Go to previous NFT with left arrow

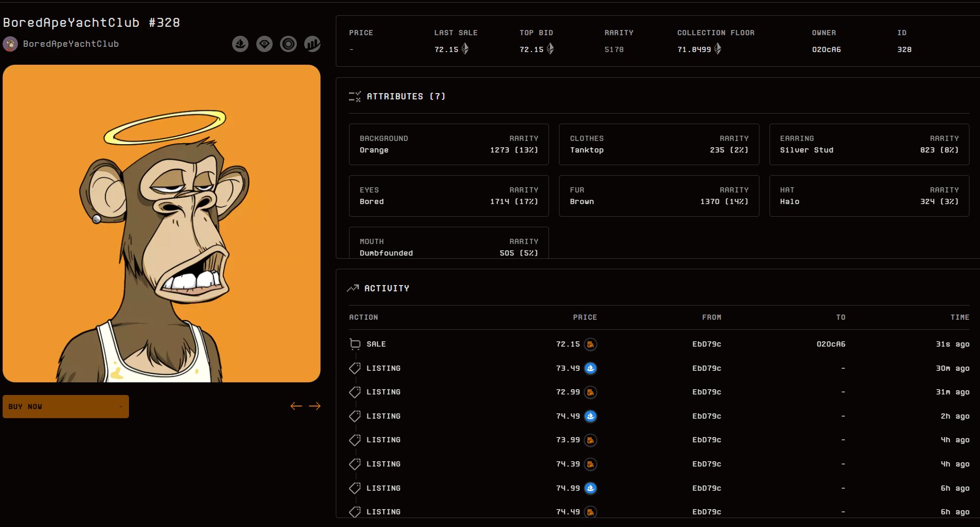point(296,406)
